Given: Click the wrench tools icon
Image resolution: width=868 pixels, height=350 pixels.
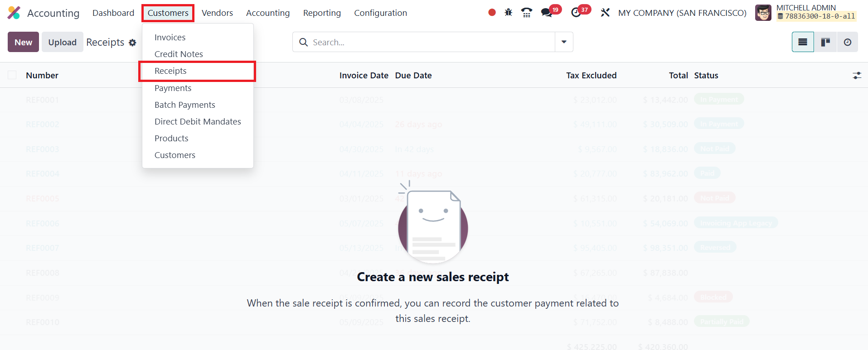Looking at the screenshot, I should pos(605,13).
